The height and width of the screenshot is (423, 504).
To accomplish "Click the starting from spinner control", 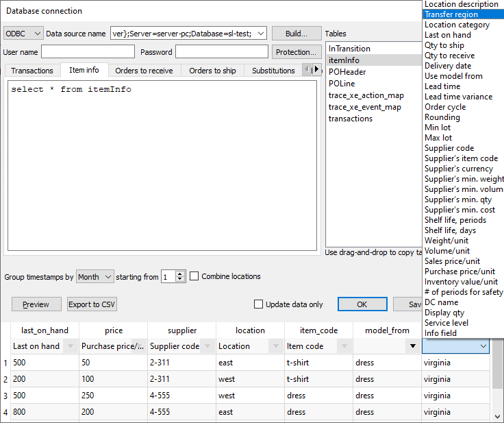I will click(x=180, y=276).
